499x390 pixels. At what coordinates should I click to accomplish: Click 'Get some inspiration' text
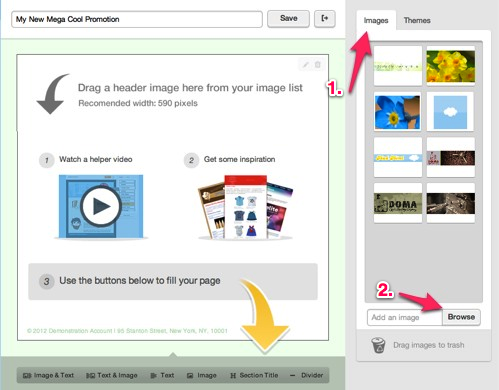click(x=239, y=159)
